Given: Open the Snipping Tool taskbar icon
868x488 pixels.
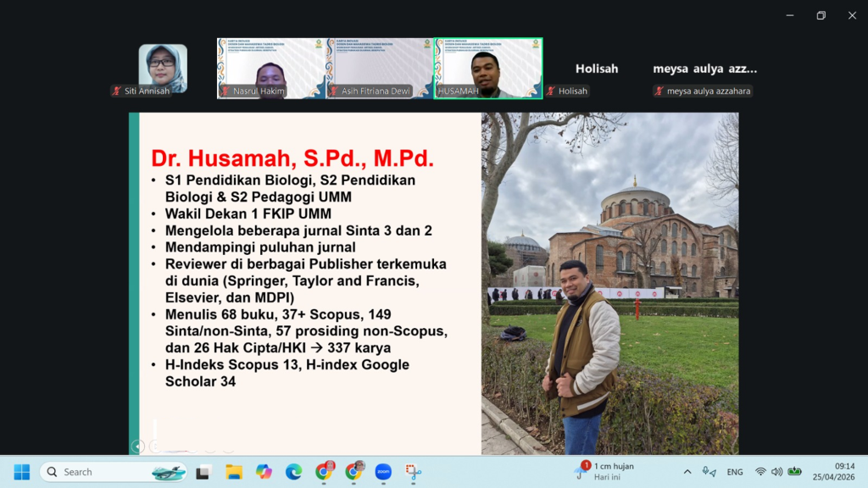Looking at the screenshot, I should [413, 472].
